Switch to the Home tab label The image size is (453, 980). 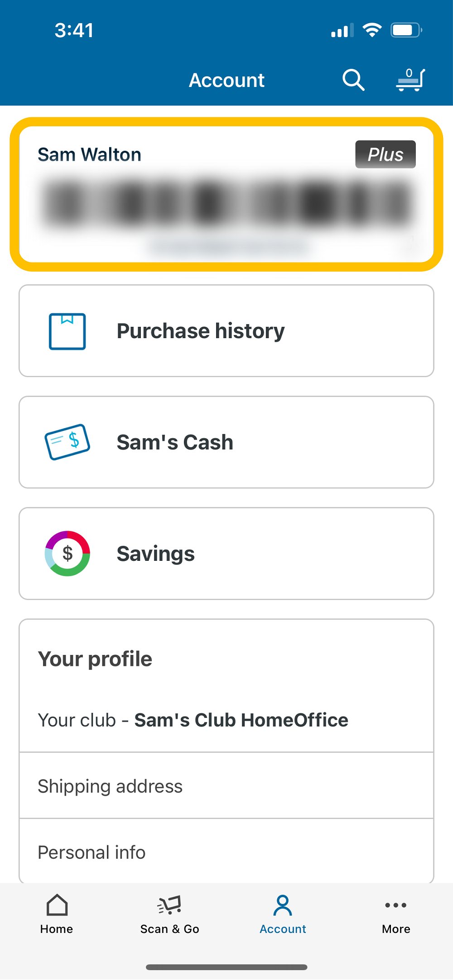pyautogui.click(x=57, y=929)
